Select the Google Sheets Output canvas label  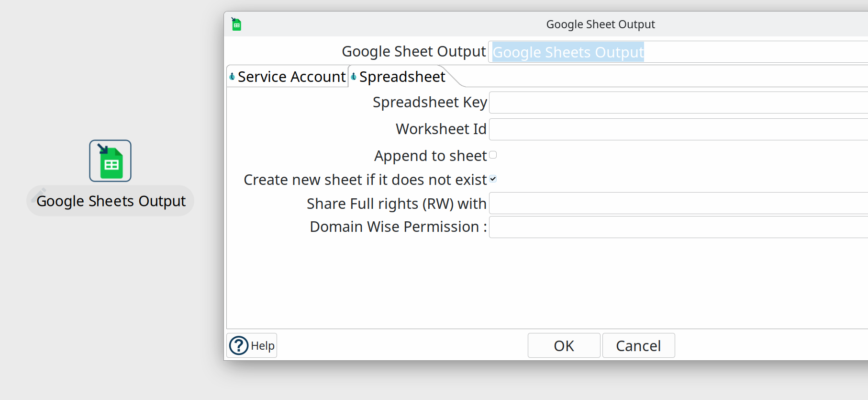point(111,201)
